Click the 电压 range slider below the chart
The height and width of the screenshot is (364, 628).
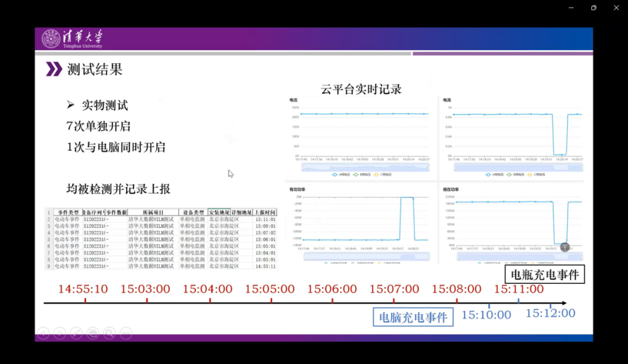tap(366, 167)
